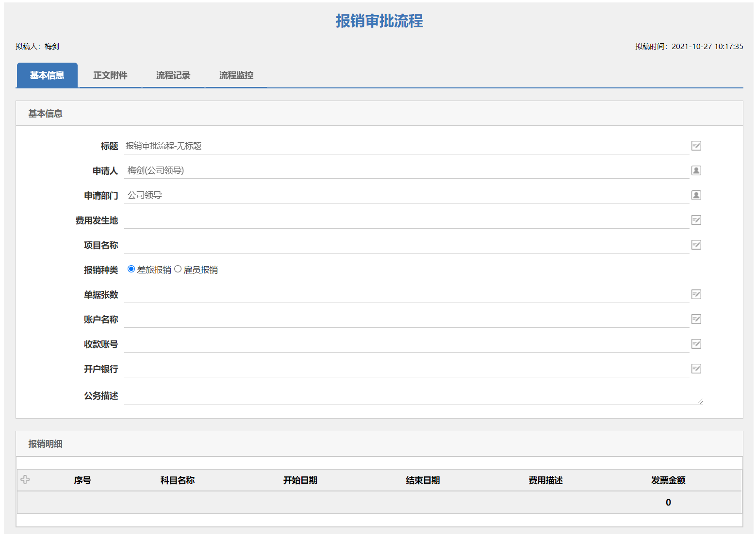This screenshot has width=756, height=541.
Task: Click the 基本信息 section header text
Action: 45,114
